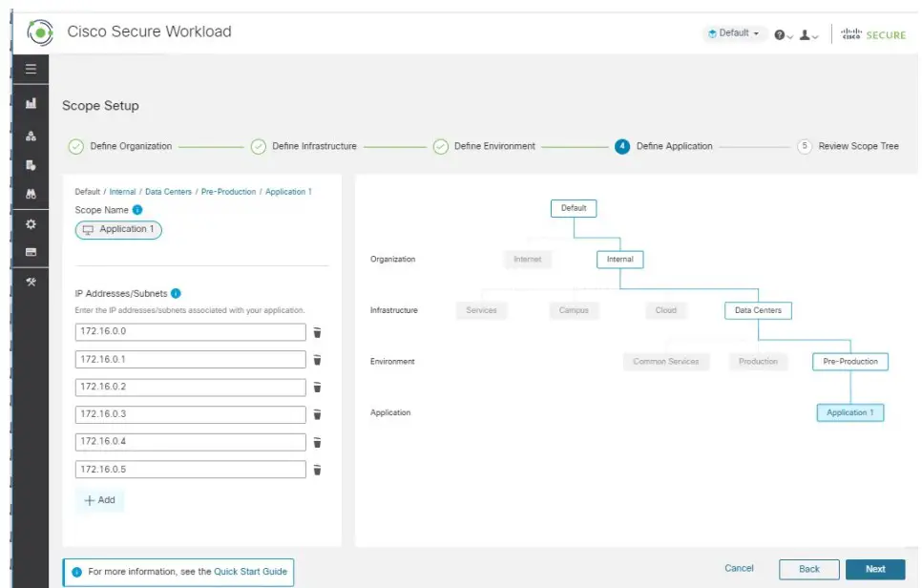Click Data Centers breadcrumb link

[168, 192]
